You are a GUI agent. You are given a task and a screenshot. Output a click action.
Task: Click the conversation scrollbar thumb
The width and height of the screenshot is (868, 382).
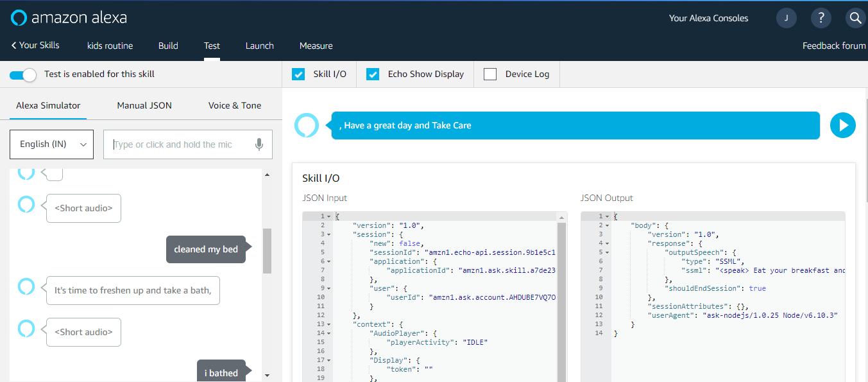(267, 250)
